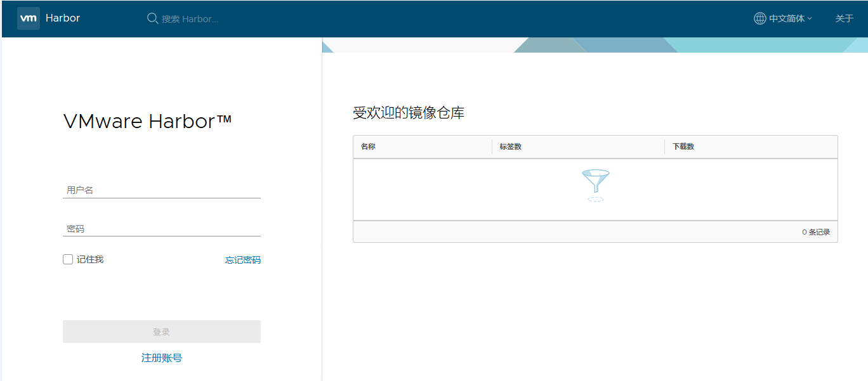
Task: Click the 登录 button
Action: click(162, 332)
